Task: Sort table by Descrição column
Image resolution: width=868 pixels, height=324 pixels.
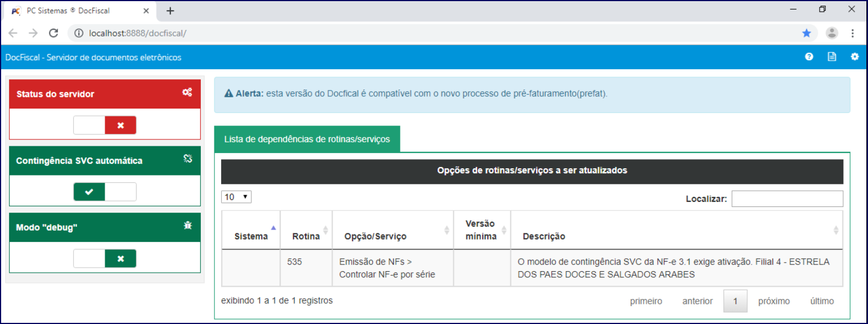Action: coord(677,231)
